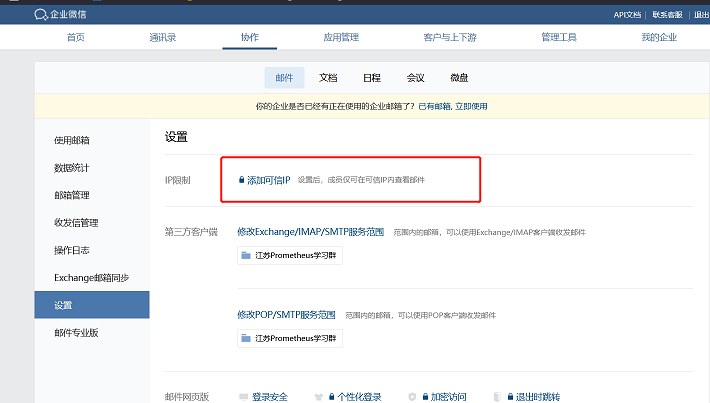Select the 文档 tab
Screen dimensions: 710x403
click(x=328, y=77)
